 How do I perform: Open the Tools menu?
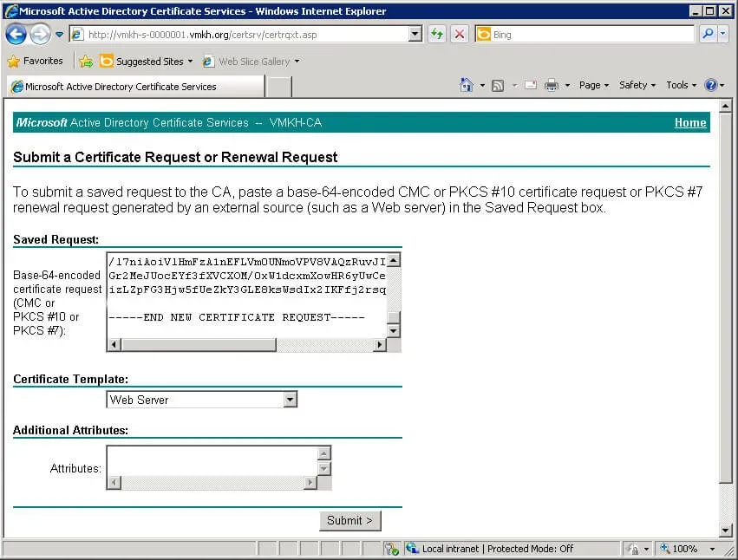(681, 85)
